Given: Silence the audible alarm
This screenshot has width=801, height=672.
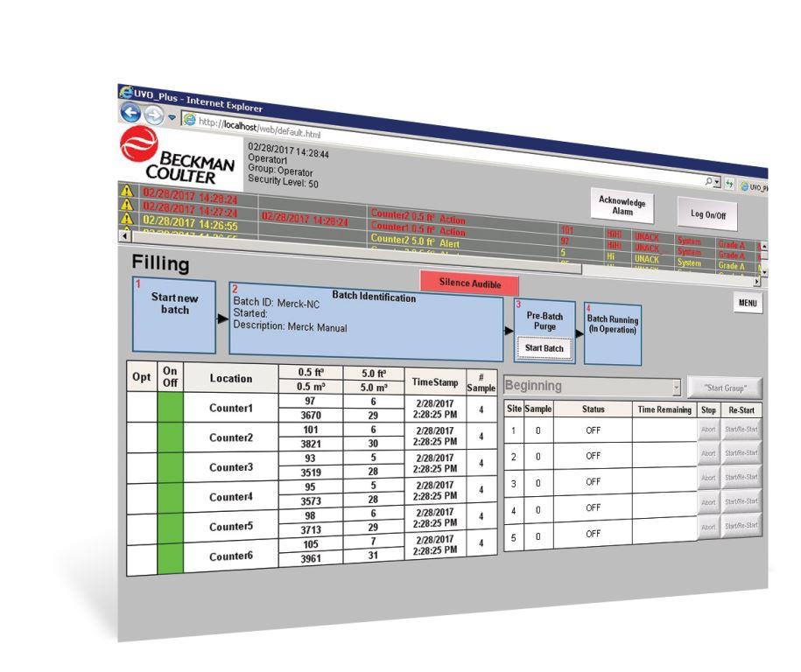Looking at the screenshot, I should (469, 283).
